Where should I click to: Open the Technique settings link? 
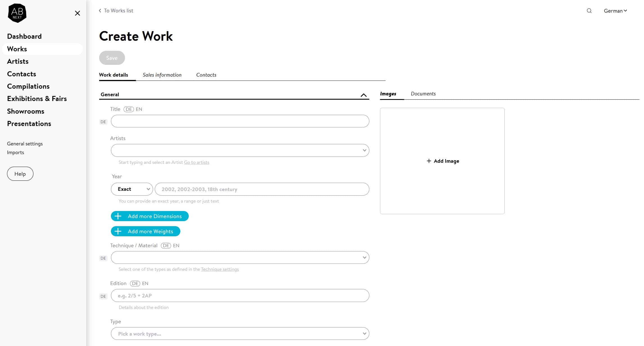pyautogui.click(x=220, y=269)
